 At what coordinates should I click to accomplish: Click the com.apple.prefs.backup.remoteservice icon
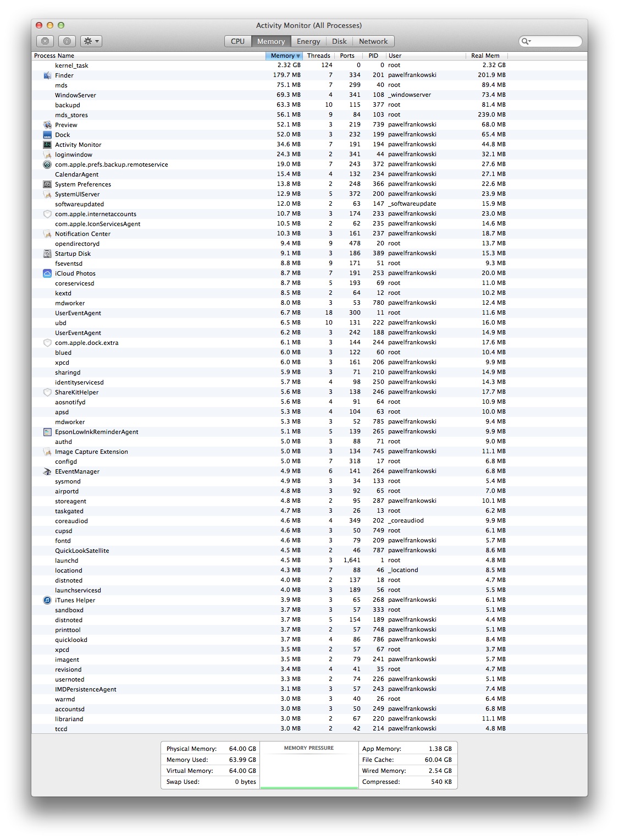pos(47,164)
